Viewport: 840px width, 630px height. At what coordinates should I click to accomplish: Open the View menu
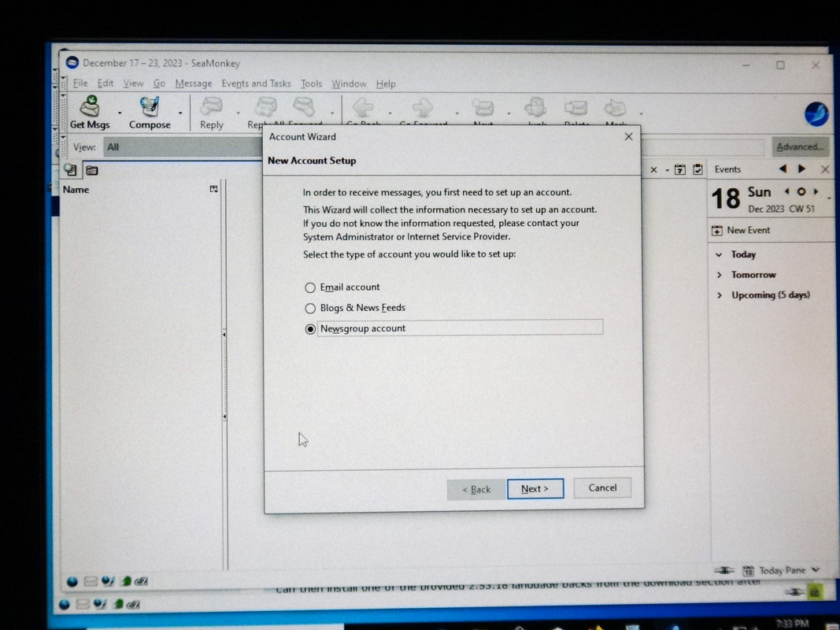pyautogui.click(x=133, y=83)
